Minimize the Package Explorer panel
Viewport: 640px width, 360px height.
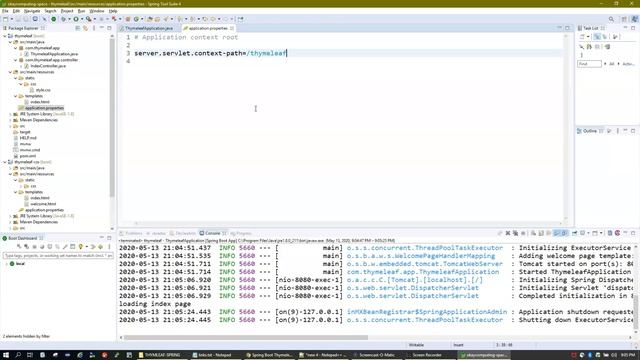102,28
